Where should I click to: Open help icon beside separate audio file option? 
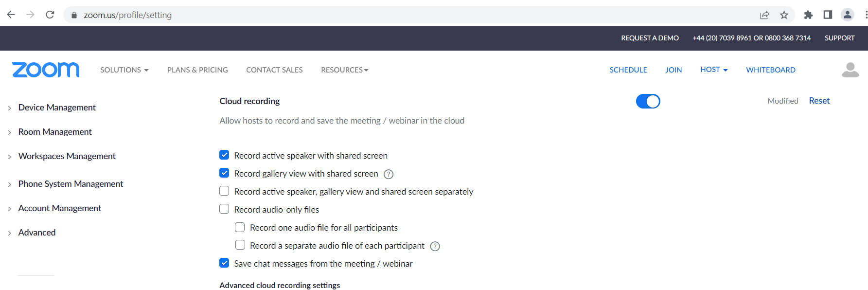click(x=435, y=246)
